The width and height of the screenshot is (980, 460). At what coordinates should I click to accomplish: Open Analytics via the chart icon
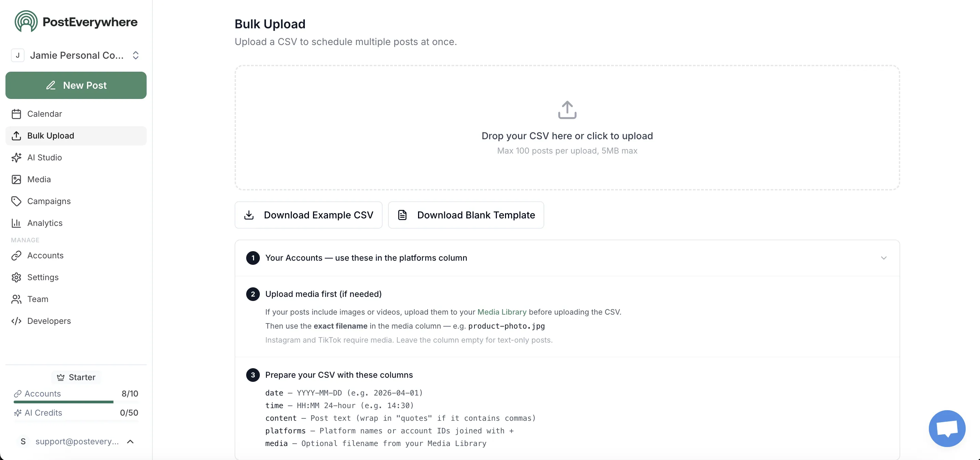[16, 223]
